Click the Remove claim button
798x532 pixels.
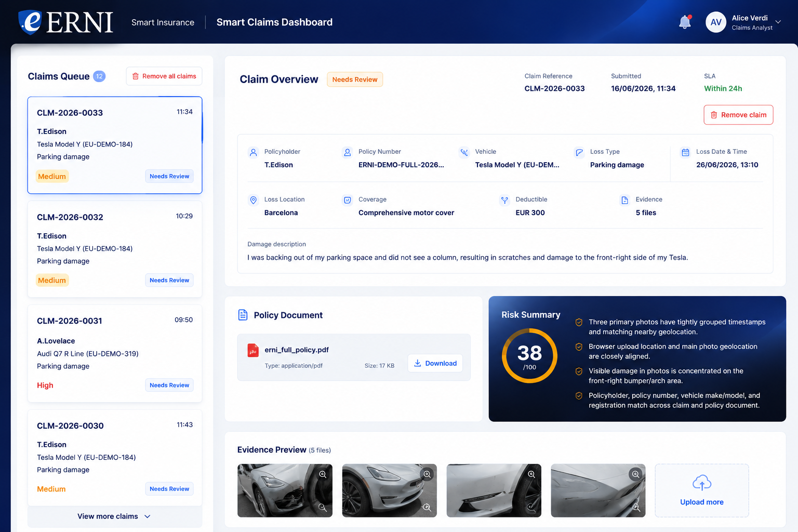[x=738, y=115]
